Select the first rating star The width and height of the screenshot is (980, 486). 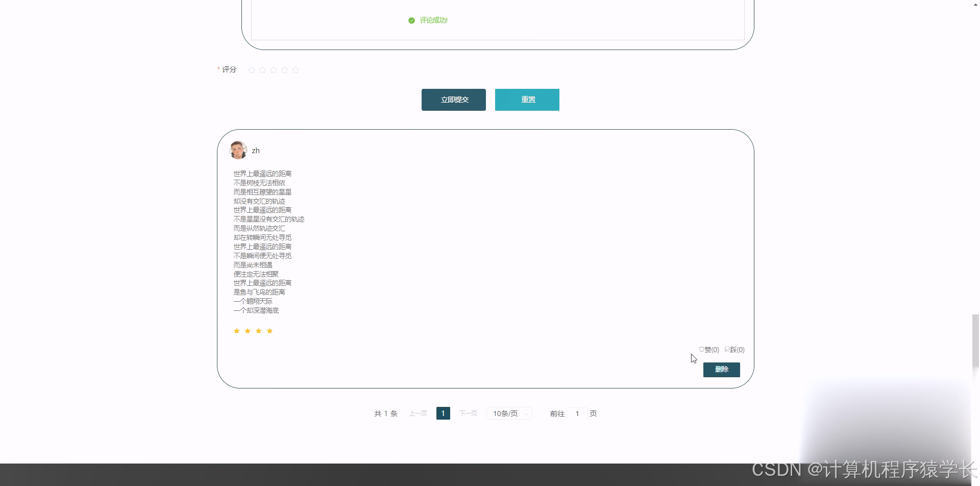tap(252, 70)
